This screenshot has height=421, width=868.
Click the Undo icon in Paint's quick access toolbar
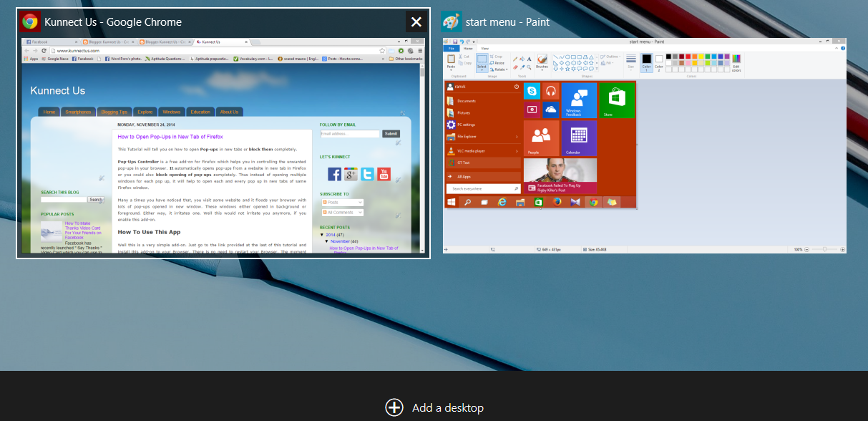(x=461, y=42)
